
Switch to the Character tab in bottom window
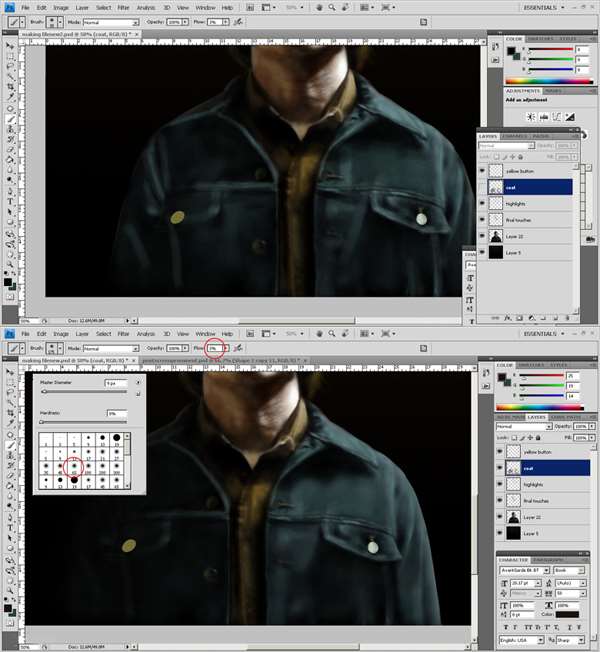(x=513, y=560)
